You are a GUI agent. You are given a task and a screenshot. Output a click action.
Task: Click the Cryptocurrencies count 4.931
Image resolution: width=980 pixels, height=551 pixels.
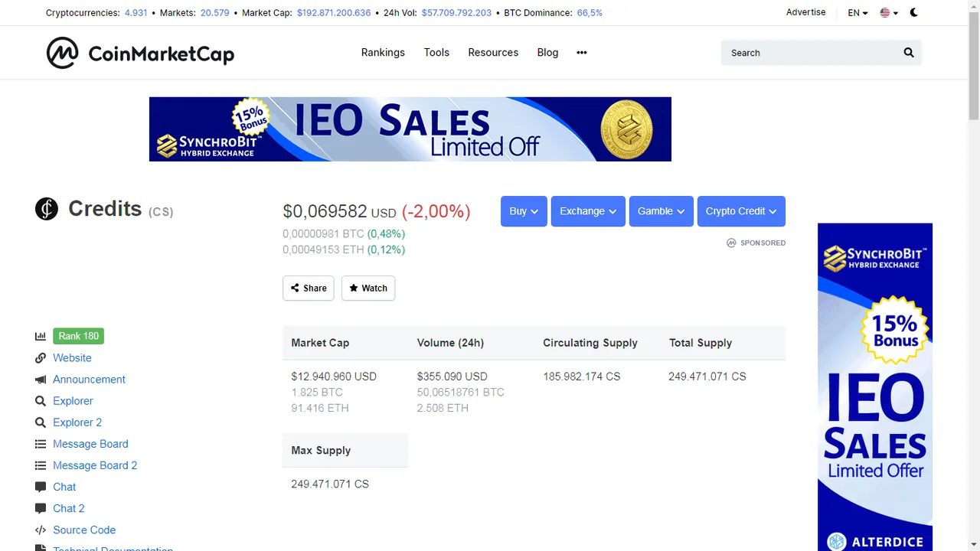click(x=136, y=13)
